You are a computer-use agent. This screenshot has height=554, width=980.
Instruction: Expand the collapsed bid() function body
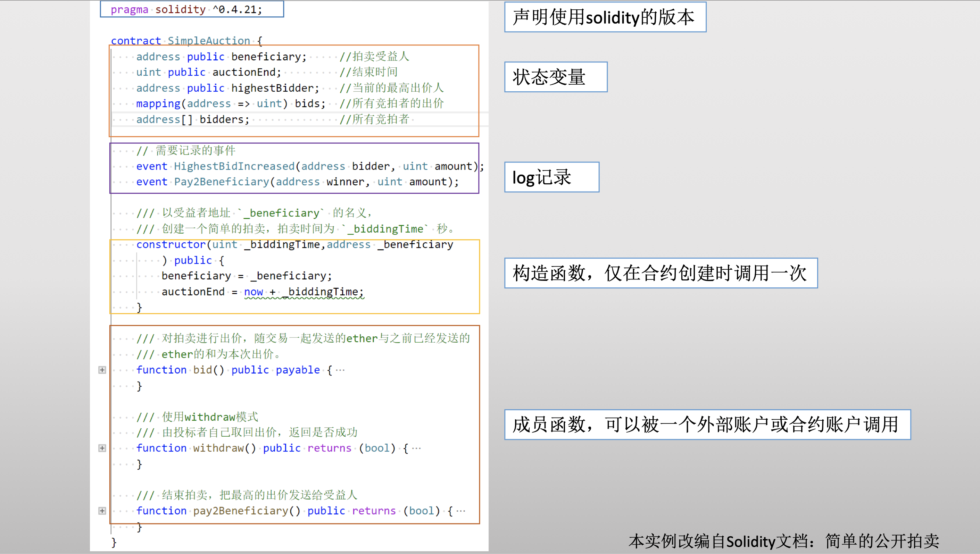pyautogui.click(x=102, y=369)
